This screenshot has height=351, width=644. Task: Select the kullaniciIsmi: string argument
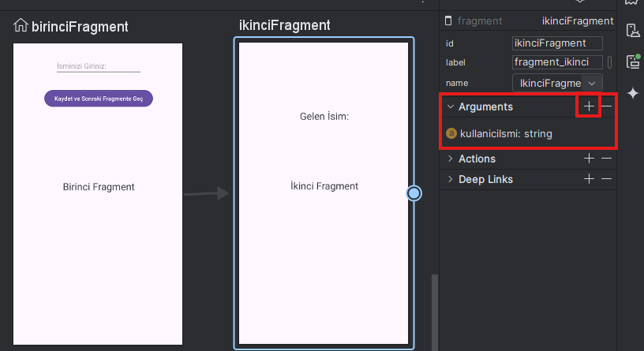(x=506, y=134)
